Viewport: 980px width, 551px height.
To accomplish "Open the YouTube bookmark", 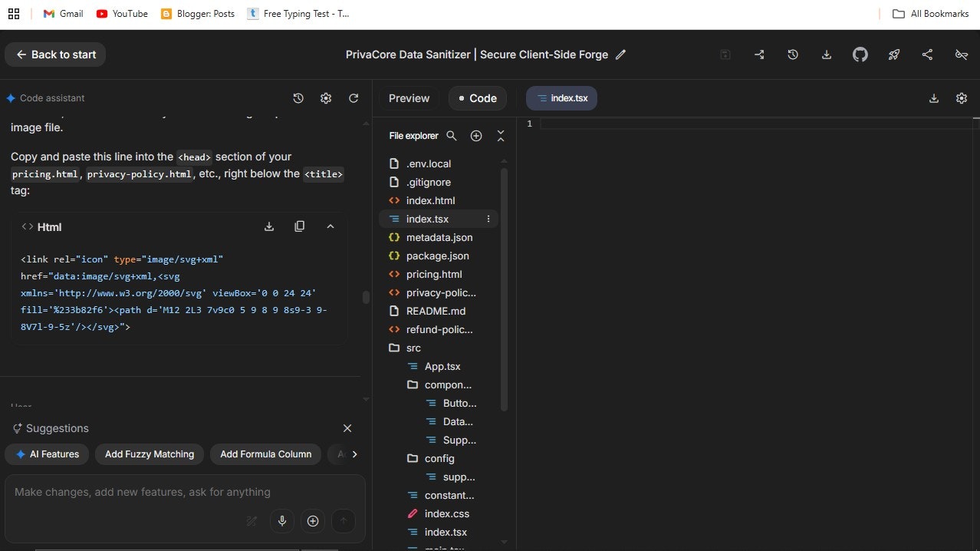I will (122, 14).
